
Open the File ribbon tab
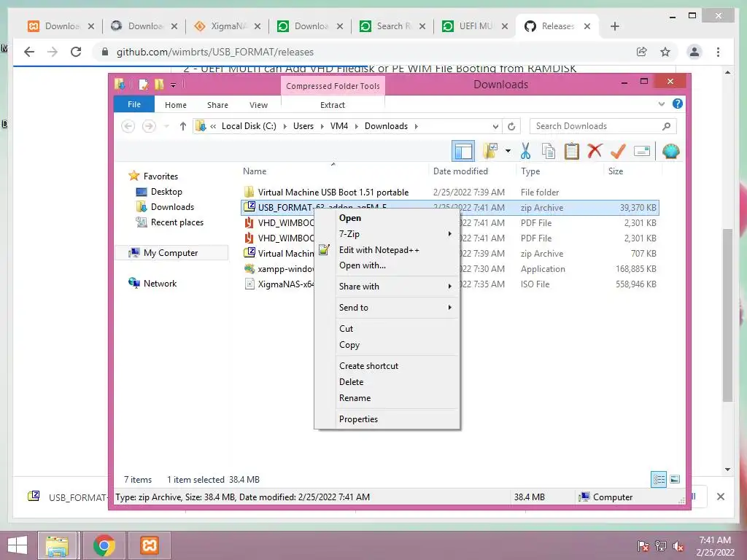[134, 104]
